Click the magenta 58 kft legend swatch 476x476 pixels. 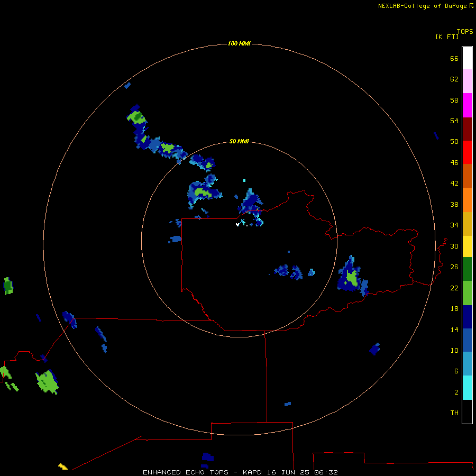(x=467, y=105)
